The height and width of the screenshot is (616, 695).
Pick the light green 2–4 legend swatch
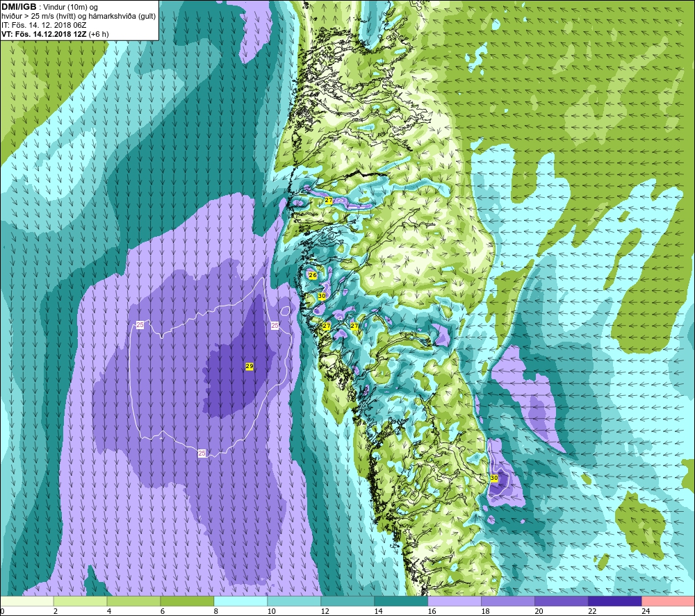(x=80, y=601)
